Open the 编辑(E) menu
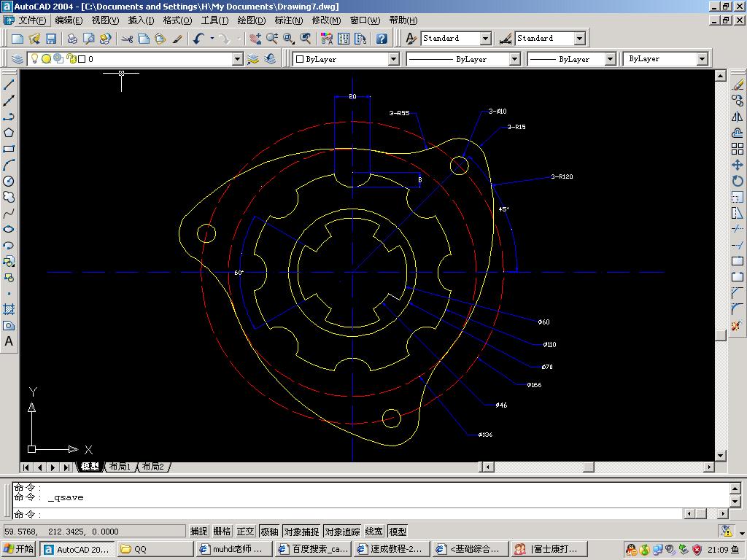Image resolution: width=747 pixels, height=560 pixels. (69, 20)
